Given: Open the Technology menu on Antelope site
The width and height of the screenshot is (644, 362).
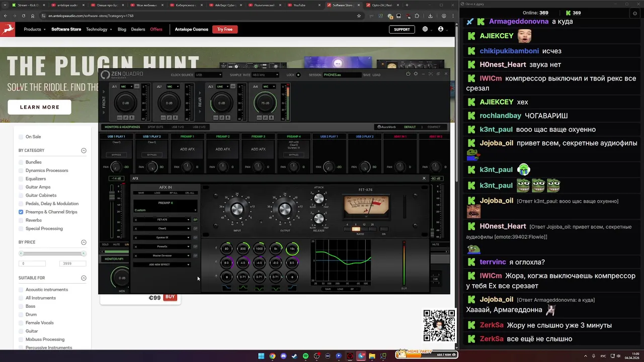Looking at the screenshot, I should 99,29.
